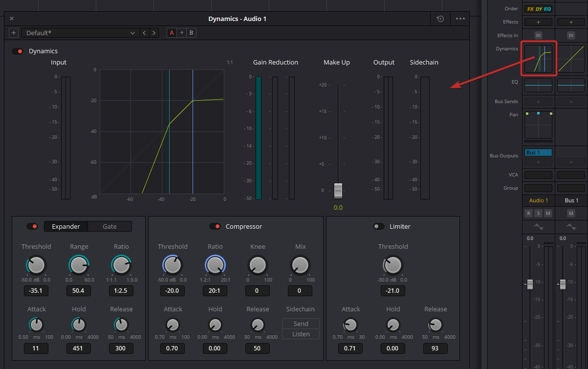Open Audio 1 EQ thumbnail
The image size is (588, 369).
[538, 85]
